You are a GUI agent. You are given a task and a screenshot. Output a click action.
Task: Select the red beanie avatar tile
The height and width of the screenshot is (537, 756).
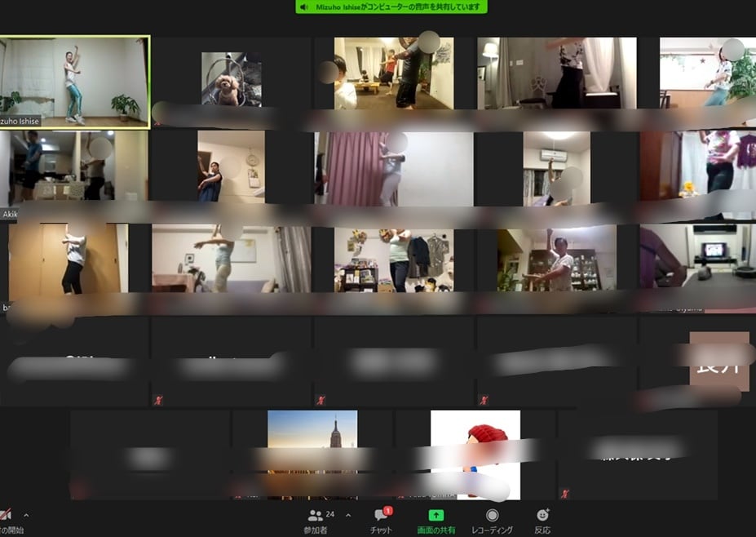click(x=475, y=455)
